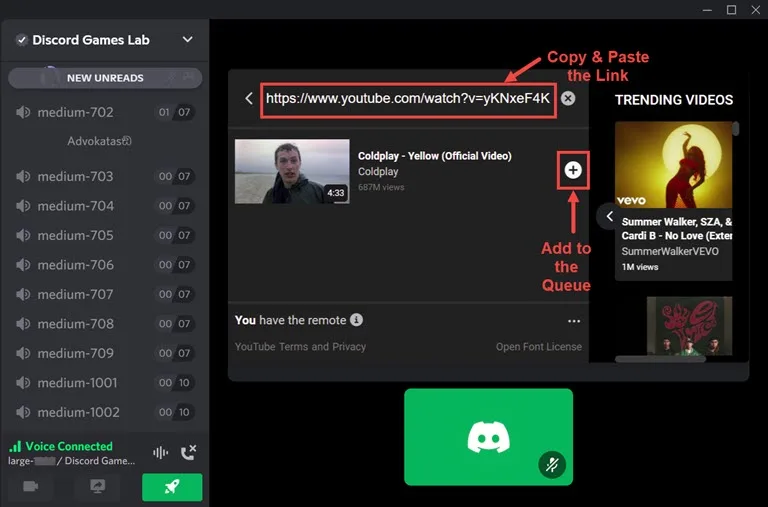This screenshot has height=507, width=768.
Task: Join the medium-709 voice channel
Action: (105, 353)
